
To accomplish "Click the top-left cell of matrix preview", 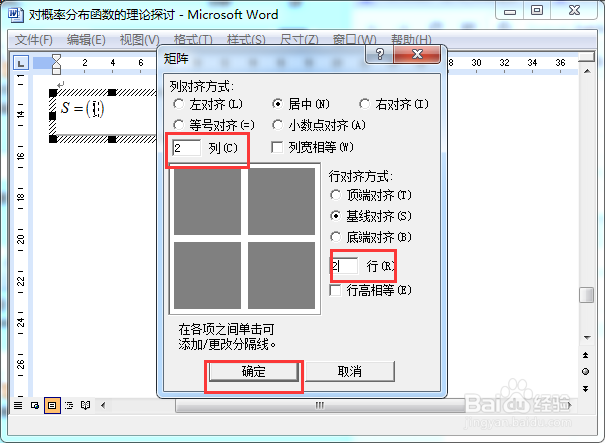I will [x=207, y=201].
